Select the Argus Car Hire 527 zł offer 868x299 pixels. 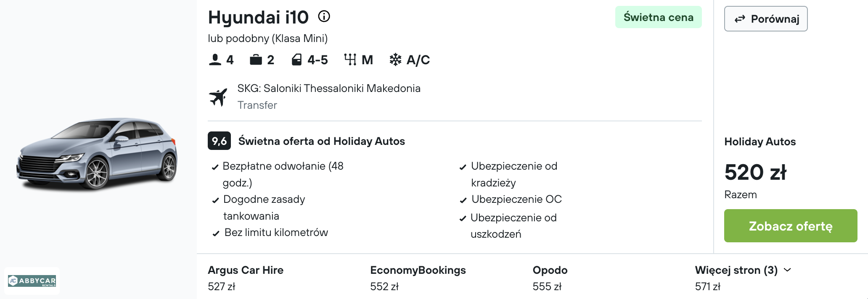click(x=246, y=278)
